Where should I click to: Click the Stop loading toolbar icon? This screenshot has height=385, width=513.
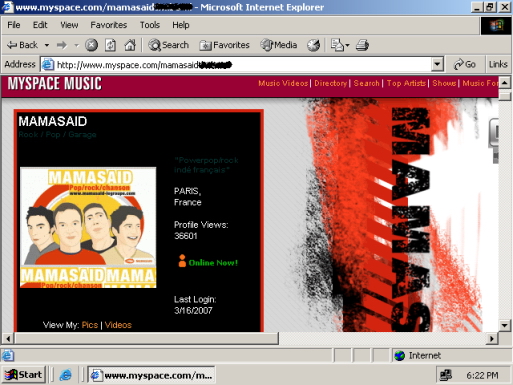(x=91, y=45)
